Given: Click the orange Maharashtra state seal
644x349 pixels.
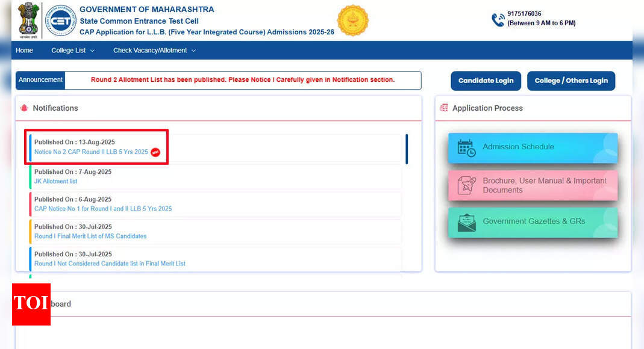Looking at the screenshot, I should click(x=352, y=20).
